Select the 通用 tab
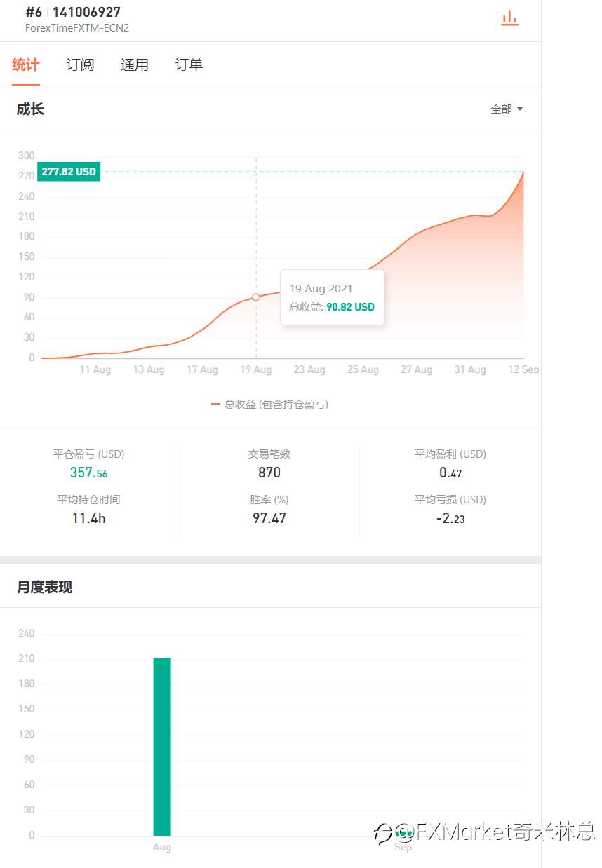The height and width of the screenshot is (868, 602). click(x=135, y=65)
